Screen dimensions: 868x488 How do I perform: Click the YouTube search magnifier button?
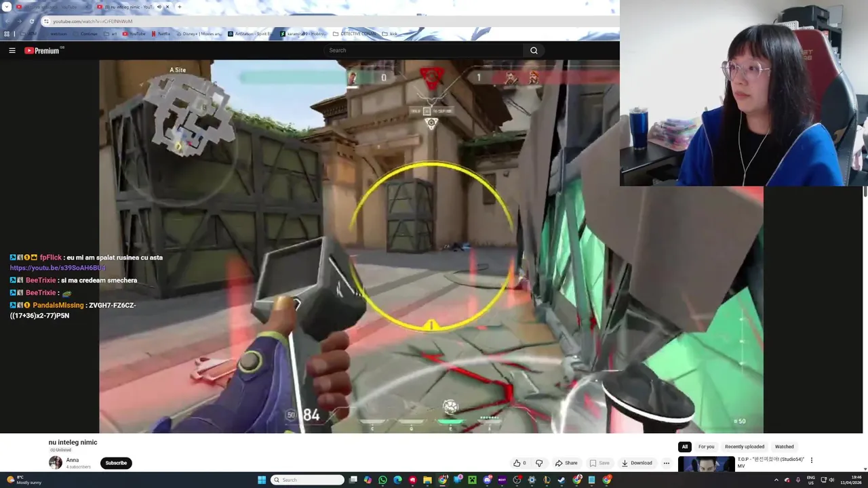click(x=534, y=50)
